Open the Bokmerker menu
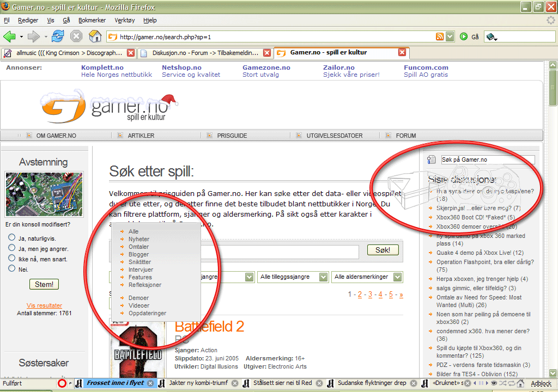Viewport: 558px width, 392px height. tap(92, 20)
